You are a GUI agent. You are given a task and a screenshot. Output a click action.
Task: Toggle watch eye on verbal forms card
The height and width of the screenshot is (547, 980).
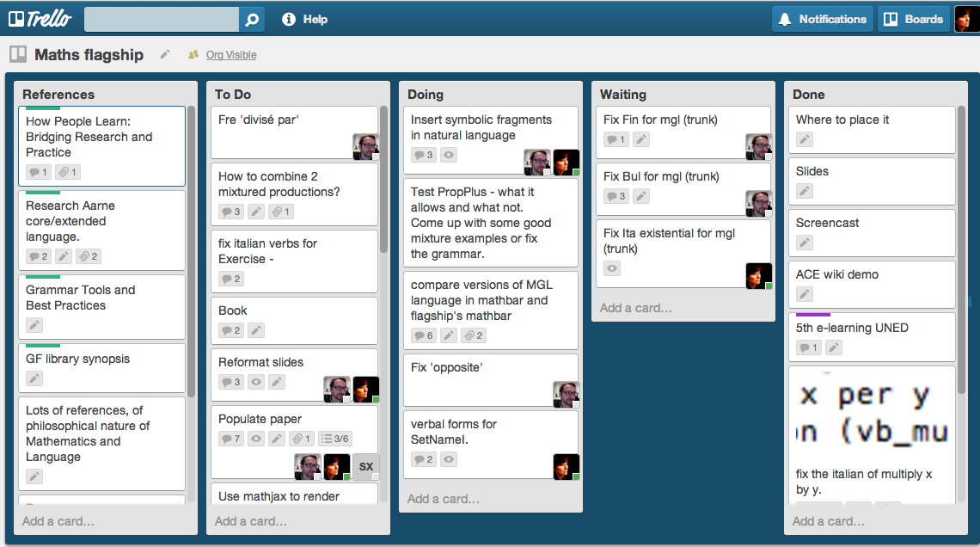pyautogui.click(x=449, y=459)
